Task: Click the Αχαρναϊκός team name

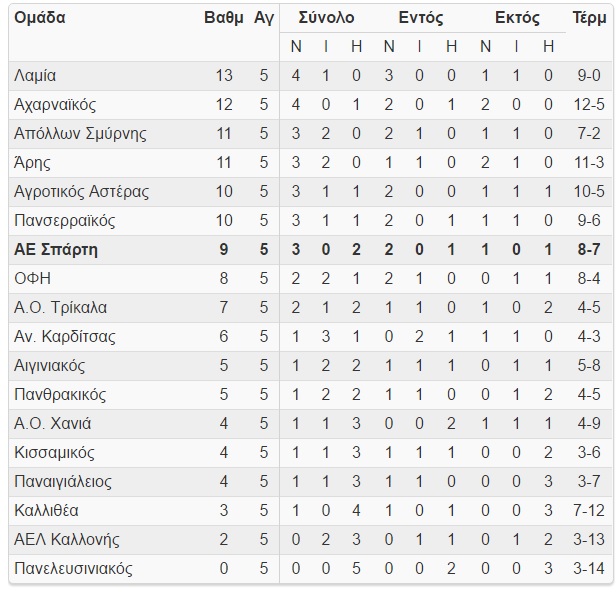Action: (55, 104)
